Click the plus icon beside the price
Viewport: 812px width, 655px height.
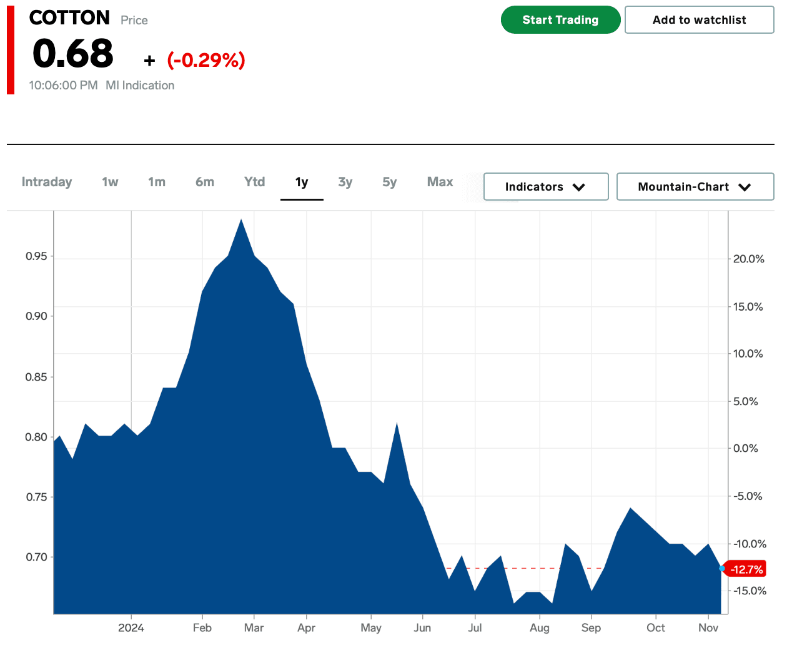[x=149, y=61]
